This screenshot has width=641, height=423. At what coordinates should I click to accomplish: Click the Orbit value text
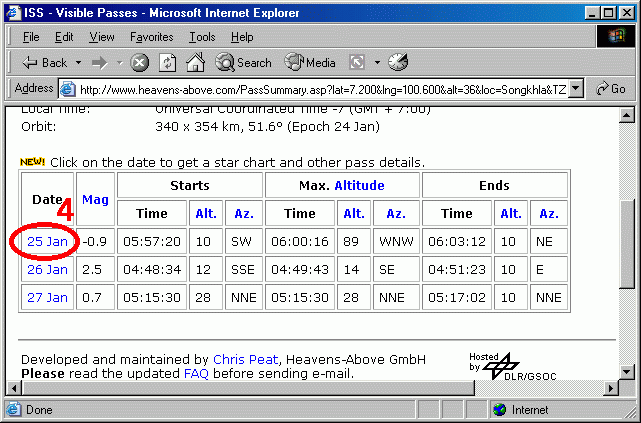(267, 127)
